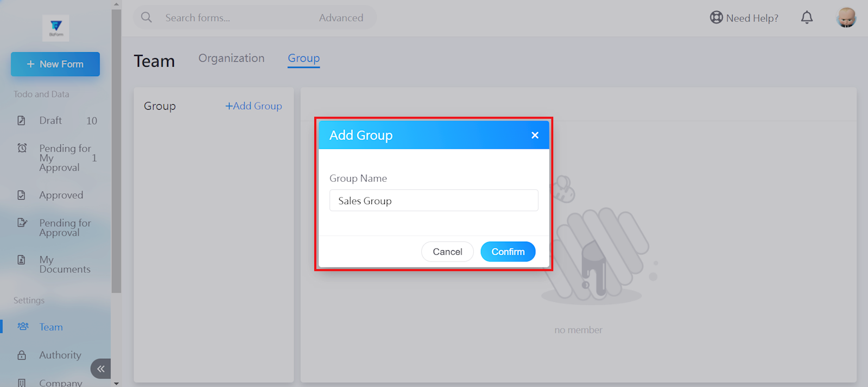Click the Need Help lifebuoy icon
The width and height of the screenshot is (868, 387).
pyautogui.click(x=716, y=18)
